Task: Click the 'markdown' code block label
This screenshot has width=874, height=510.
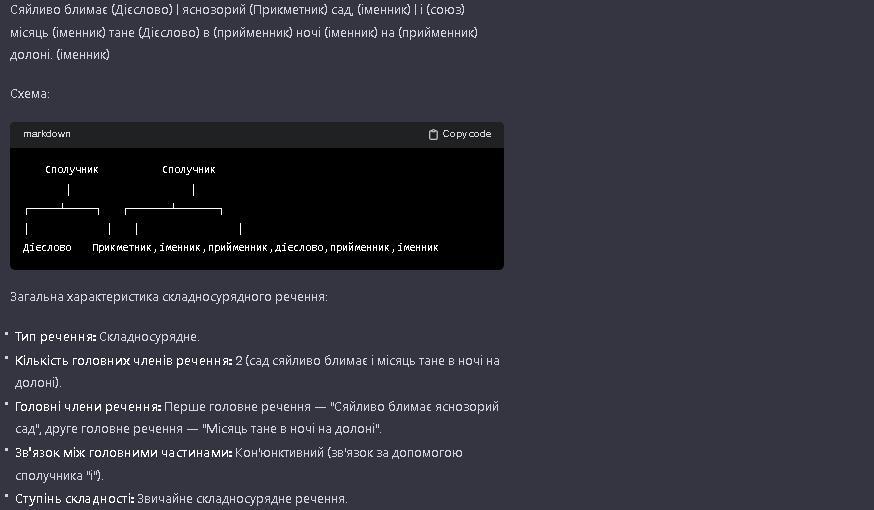Action: pos(47,134)
